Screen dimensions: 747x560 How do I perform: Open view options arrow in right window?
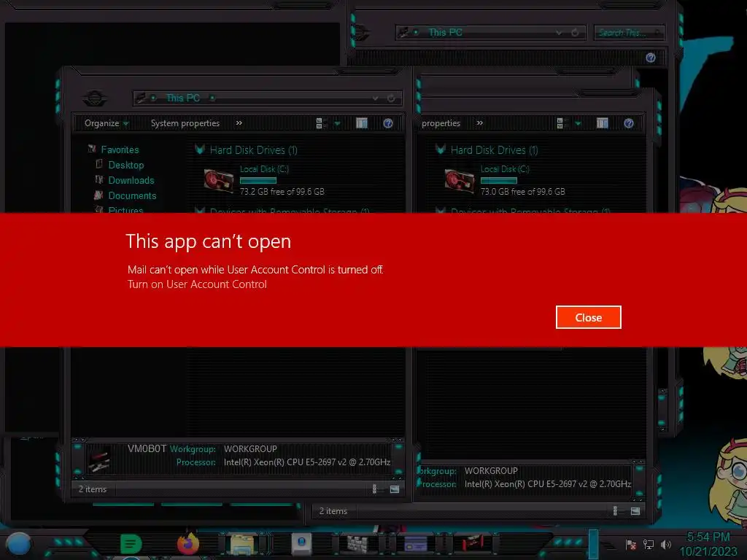pyautogui.click(x=578, y=124)
